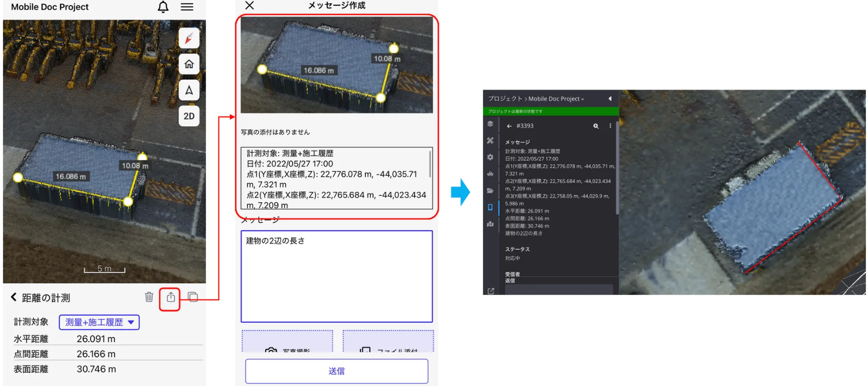Open the layers icon in the desktop sidebar
This screenshot has height=386, width=868.
(490, 124)
